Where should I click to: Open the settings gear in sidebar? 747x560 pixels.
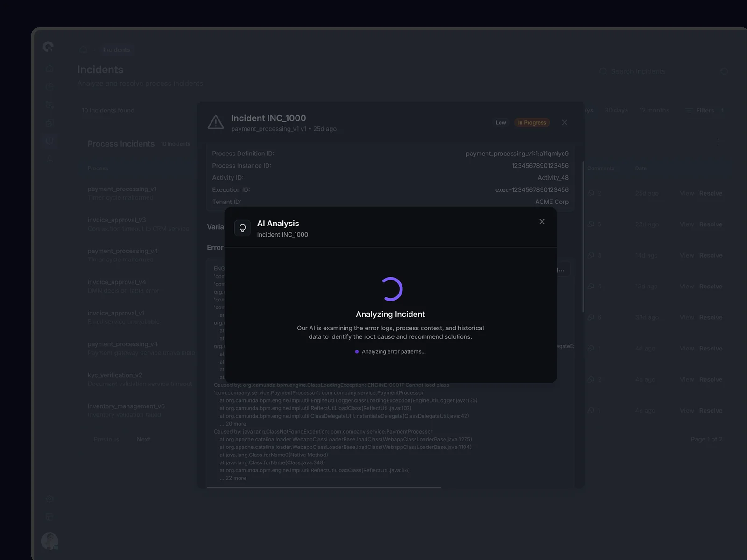49,499
